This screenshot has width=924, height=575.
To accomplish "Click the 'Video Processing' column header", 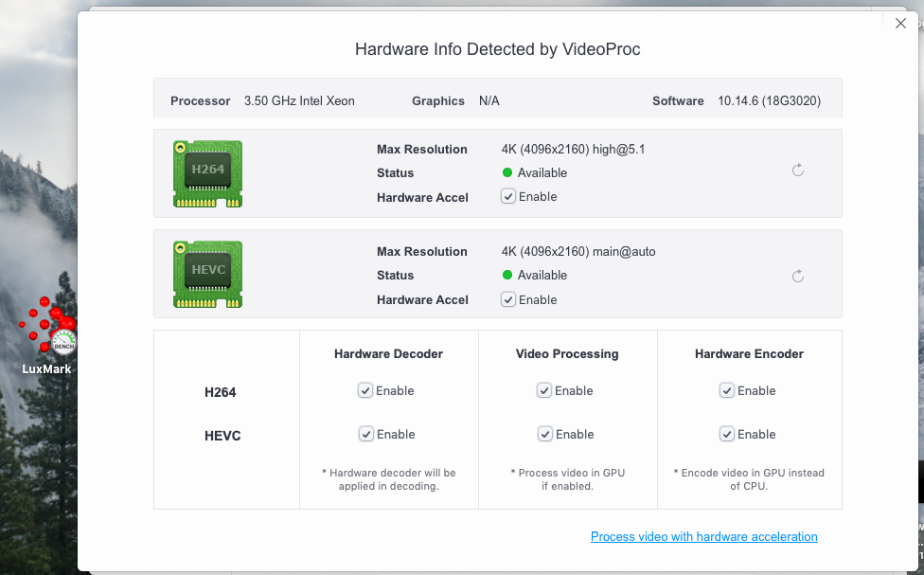I will point(567,354).
